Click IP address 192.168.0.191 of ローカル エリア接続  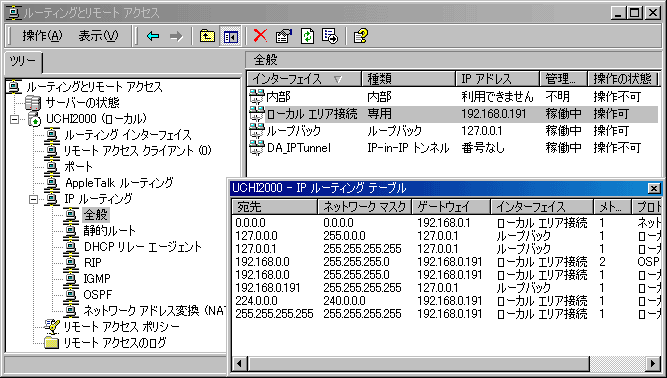[x=494, y=114]
